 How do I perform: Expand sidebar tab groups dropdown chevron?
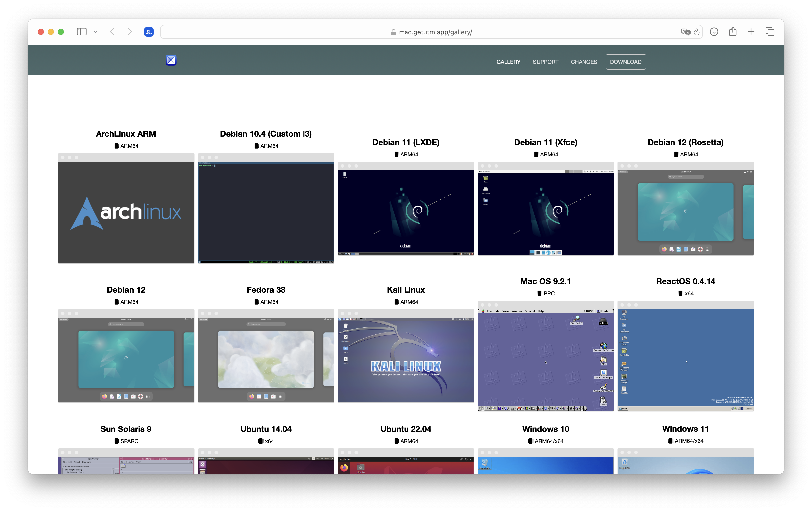pos(96,32)
